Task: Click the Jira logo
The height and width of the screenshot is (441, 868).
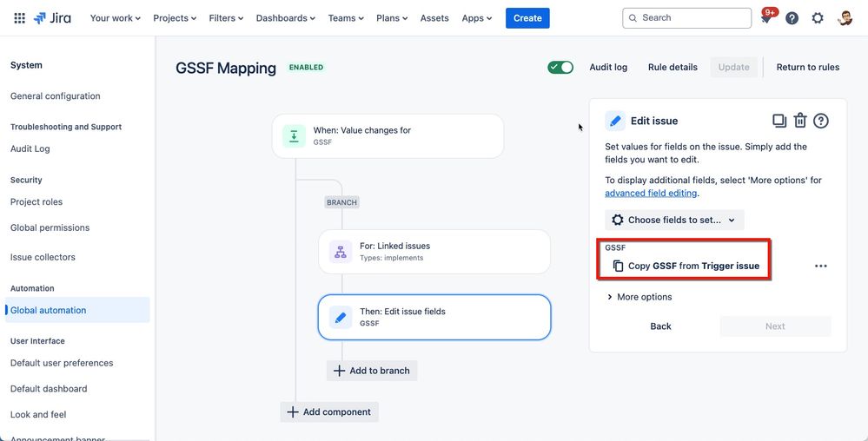Action: click(52, 18)
